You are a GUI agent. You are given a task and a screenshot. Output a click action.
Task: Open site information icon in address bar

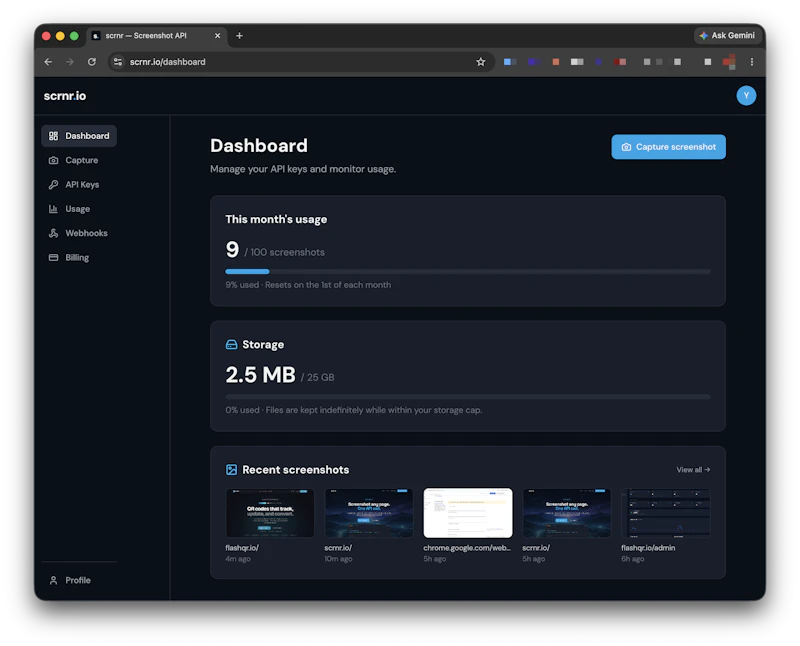pos(118,62)
